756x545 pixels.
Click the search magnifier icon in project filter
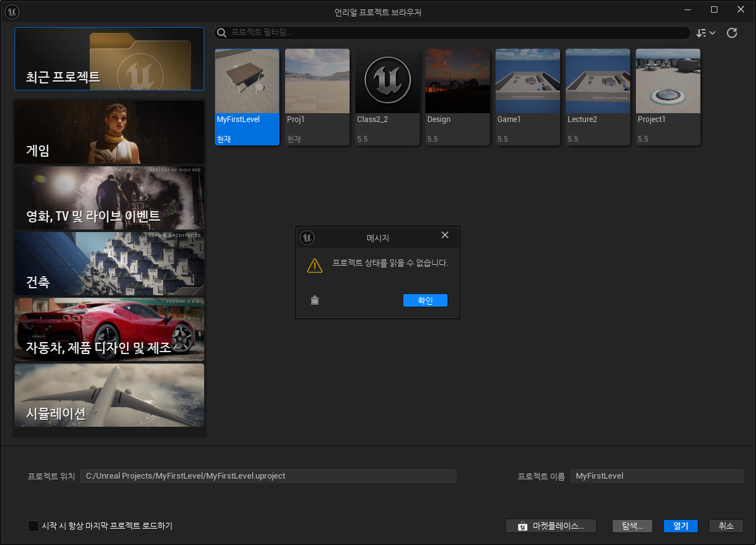coord(222,32)
